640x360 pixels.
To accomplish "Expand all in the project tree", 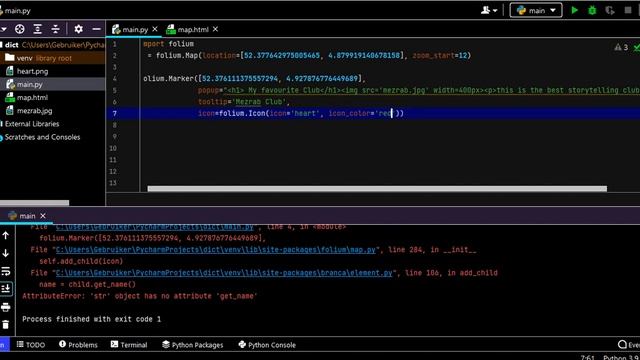I will (x=38, y=29).
